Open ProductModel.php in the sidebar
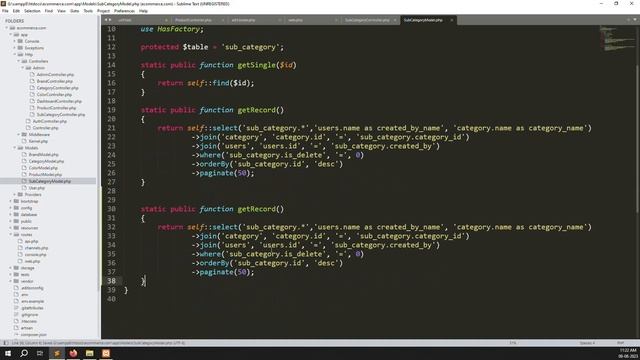640x360 pixels. (x=45, y=174)
